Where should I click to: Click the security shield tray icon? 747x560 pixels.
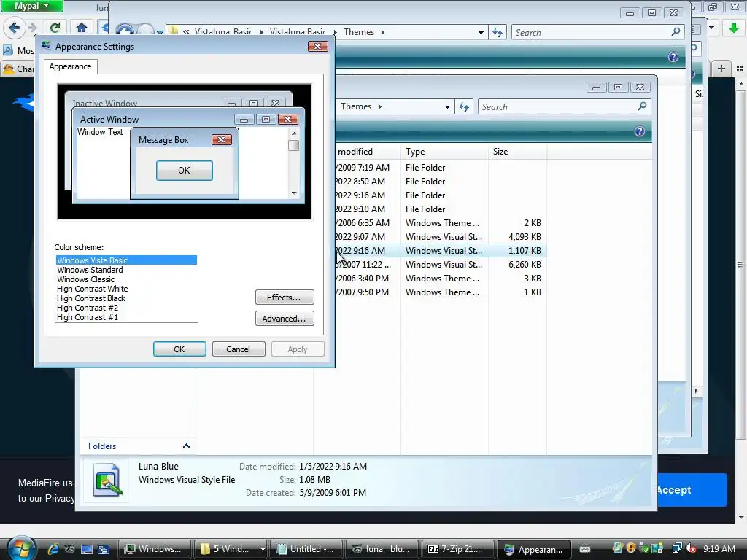pyautogui.click(x=631, y=548)
